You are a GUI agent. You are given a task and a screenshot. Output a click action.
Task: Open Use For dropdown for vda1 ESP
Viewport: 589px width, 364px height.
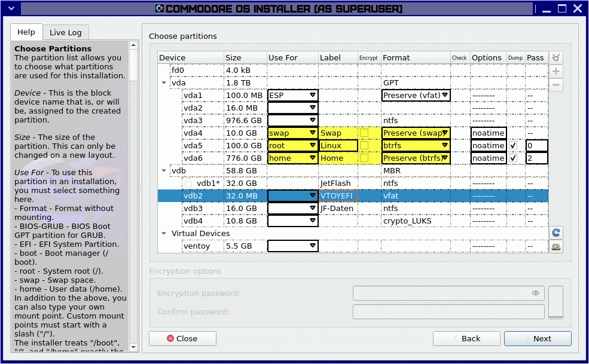pyautogui.click(x=293, y=96)
